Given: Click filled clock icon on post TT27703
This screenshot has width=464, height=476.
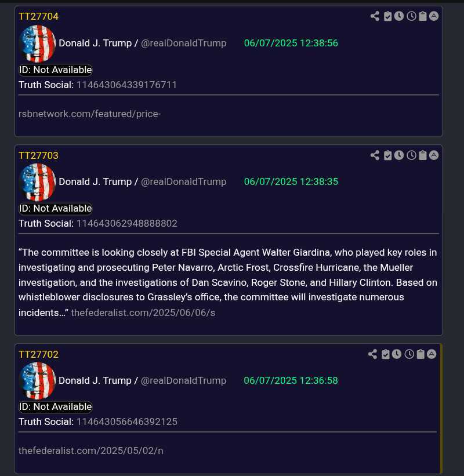Looking at the screenshot, I should click(399, 155).
